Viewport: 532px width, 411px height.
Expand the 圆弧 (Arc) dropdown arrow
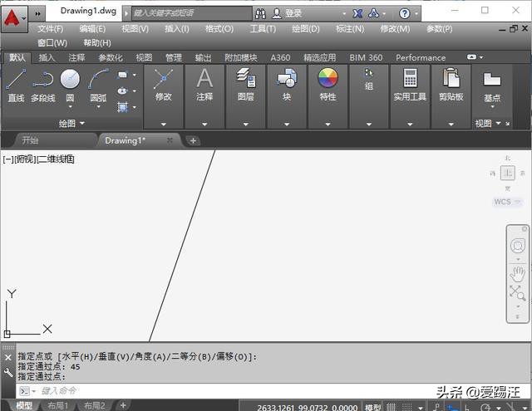pos(98,107)
